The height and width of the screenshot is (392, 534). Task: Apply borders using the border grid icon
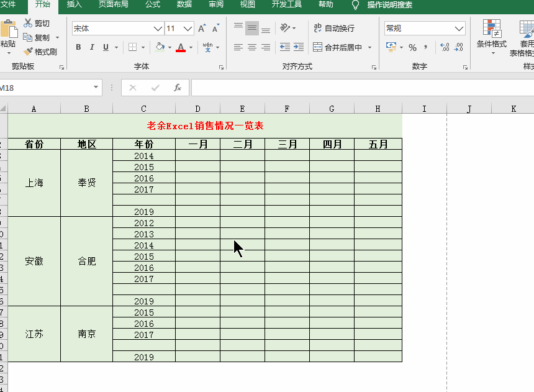[x=132, y=47]
